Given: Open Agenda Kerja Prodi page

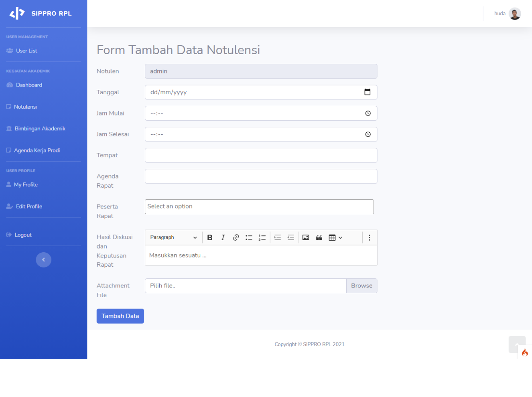Looking at the screenshot, I should click(37, 150).
